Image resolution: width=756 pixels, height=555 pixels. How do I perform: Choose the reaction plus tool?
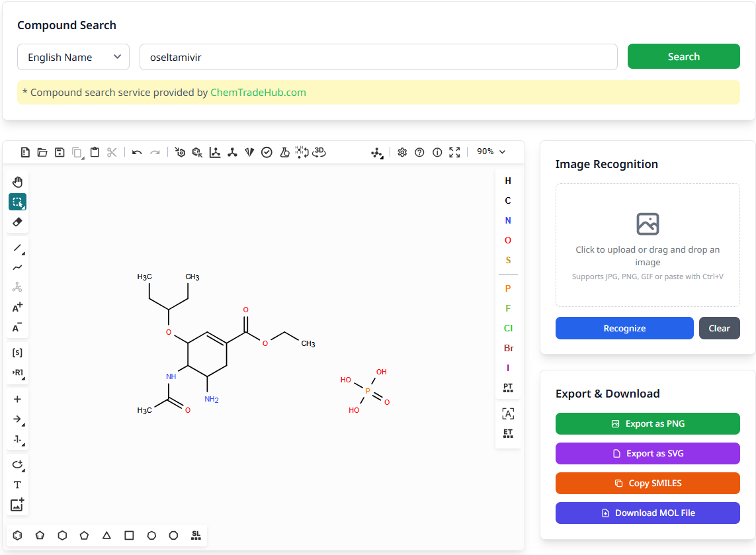click(17, 400)
